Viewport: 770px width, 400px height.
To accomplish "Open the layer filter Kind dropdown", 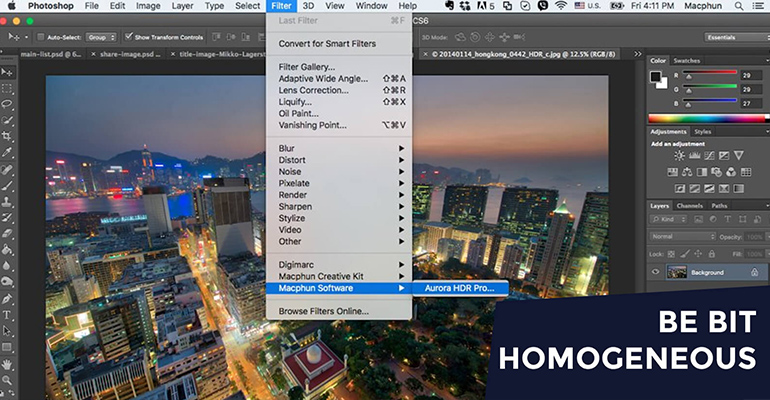I will click(x=668, y=219).
